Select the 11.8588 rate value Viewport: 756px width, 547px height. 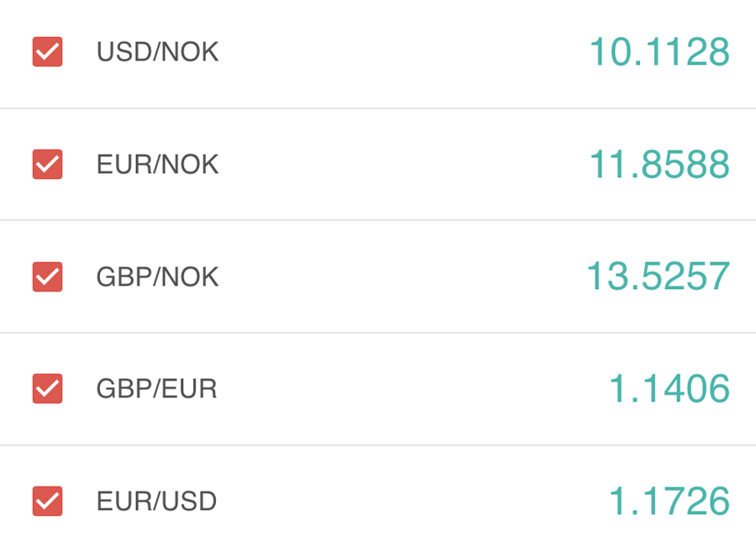(659, 164)
